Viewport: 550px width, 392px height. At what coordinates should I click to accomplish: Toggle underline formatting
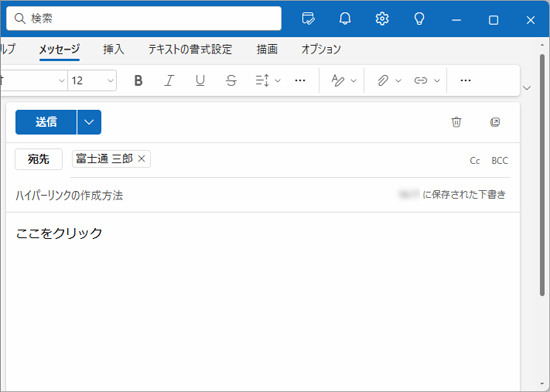pyautogui.click(x=200, y=81)
